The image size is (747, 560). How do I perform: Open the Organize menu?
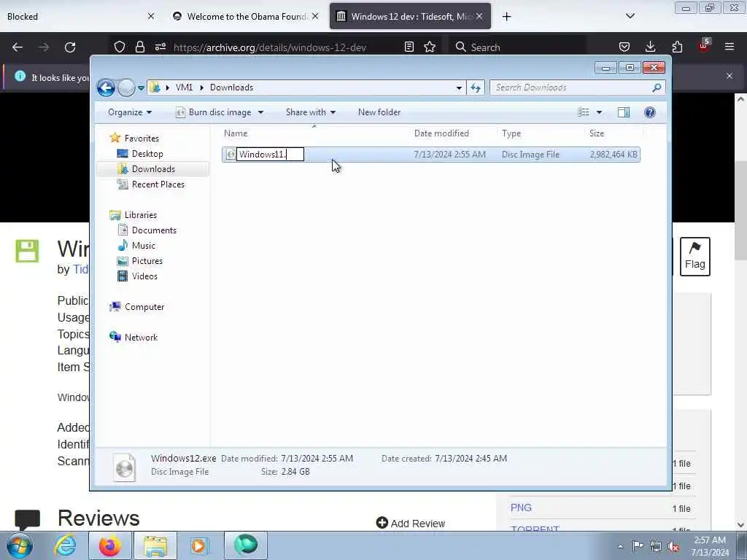click(x=130, y=112)
